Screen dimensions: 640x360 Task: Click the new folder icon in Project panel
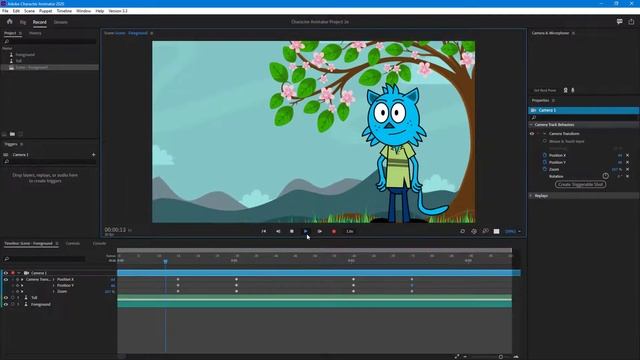tap(12, 134)
